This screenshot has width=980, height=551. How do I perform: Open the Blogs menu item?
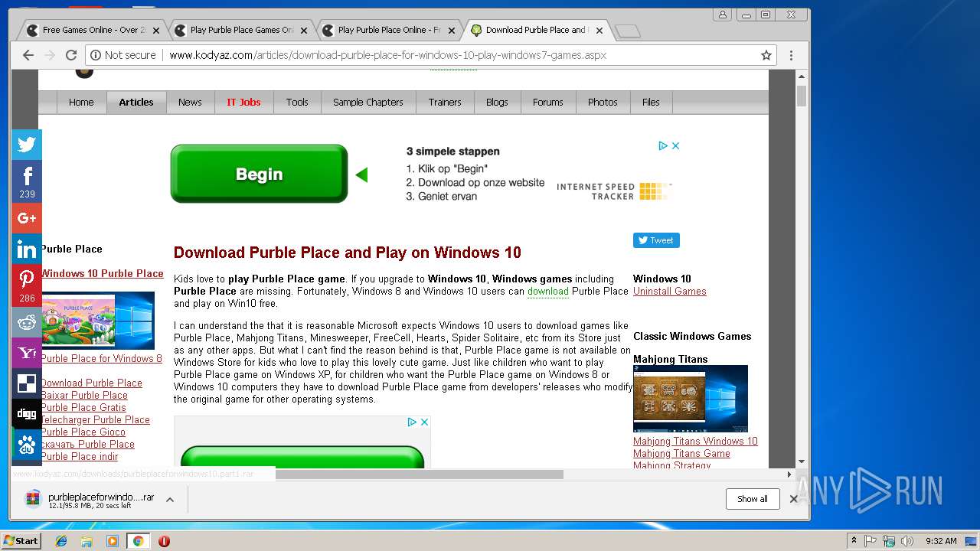497,103
